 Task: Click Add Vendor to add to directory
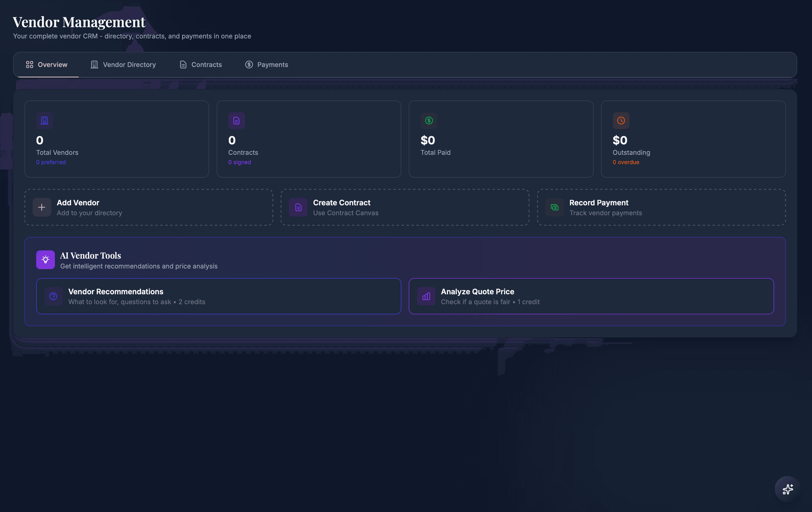tap(148, 207)
